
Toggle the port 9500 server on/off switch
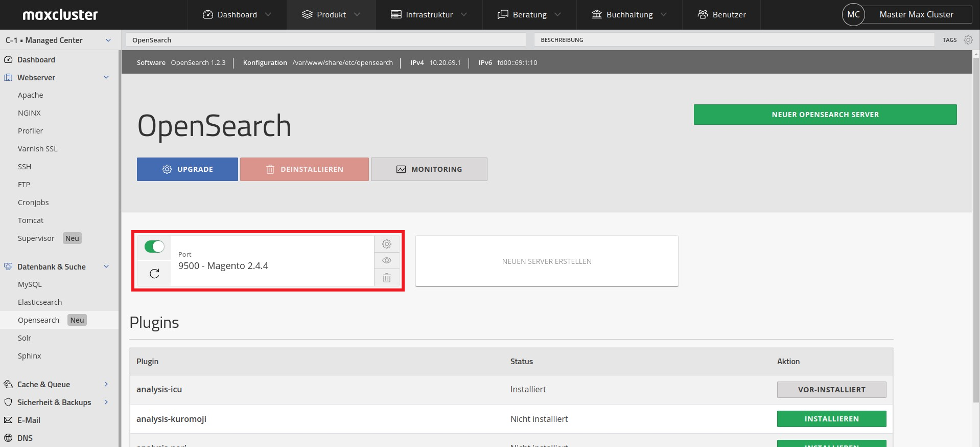pyautogui.click(x=154, y=247)
